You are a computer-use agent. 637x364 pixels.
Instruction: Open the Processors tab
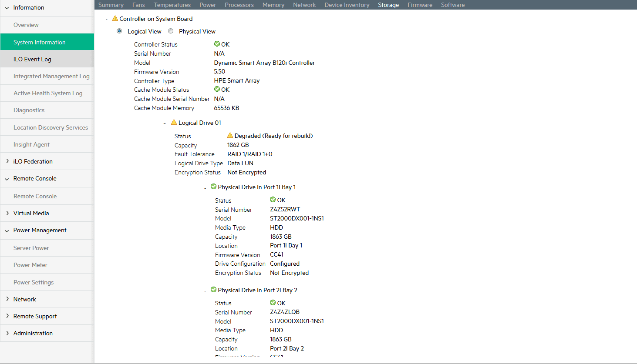[239, 5]
